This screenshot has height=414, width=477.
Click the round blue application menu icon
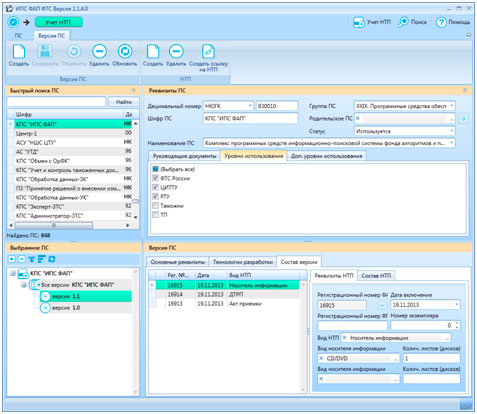(x=13, y=22)
